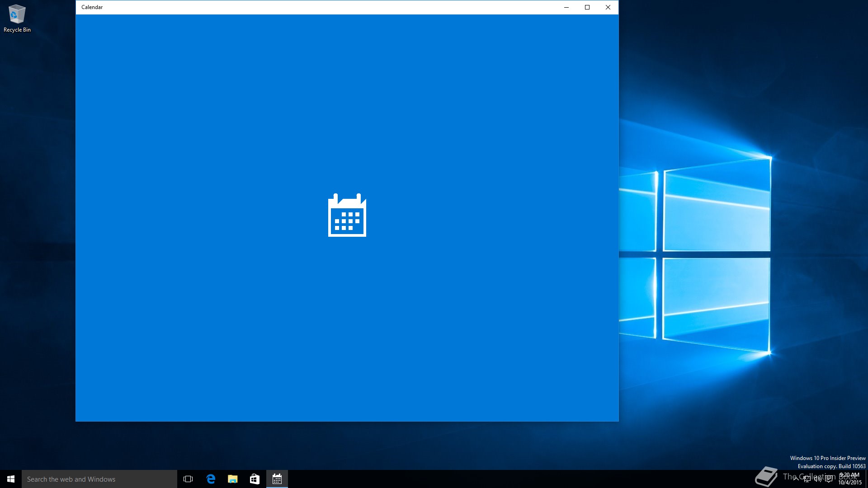Select the Calendar app taskbar button
868x488 pixels.
pyautogui.click(x=277, y=479)
